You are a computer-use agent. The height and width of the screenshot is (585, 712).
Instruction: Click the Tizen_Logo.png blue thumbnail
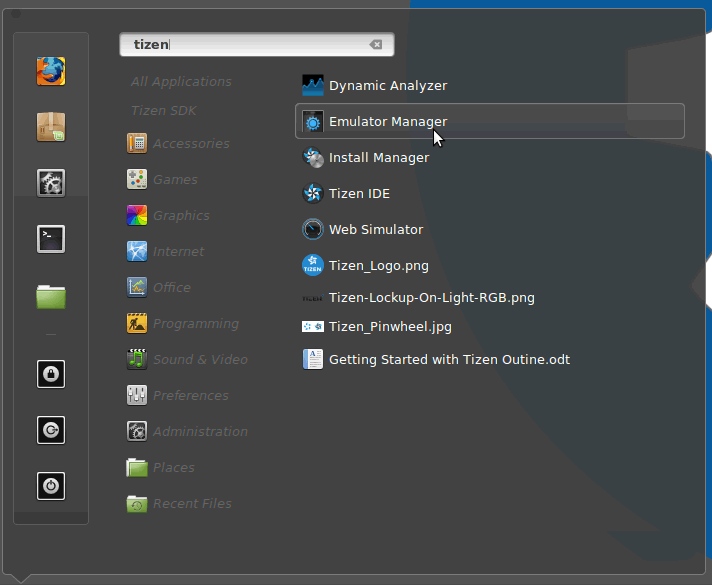[x=313, y=265]
